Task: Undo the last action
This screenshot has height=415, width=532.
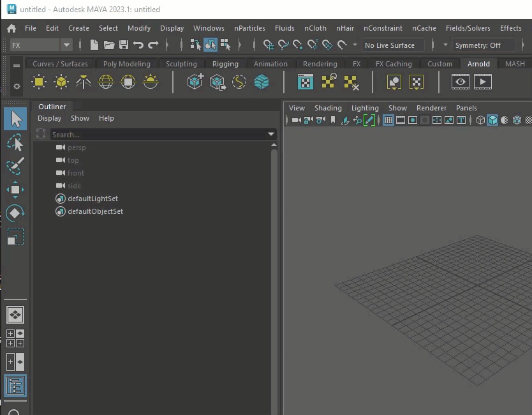Action: pos(138,45)
